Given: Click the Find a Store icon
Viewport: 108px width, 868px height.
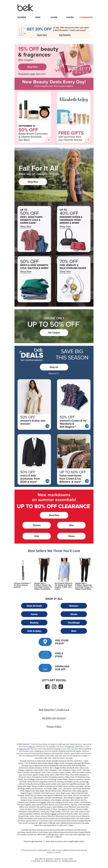Looking at the screenshot, I should [45, 655].
